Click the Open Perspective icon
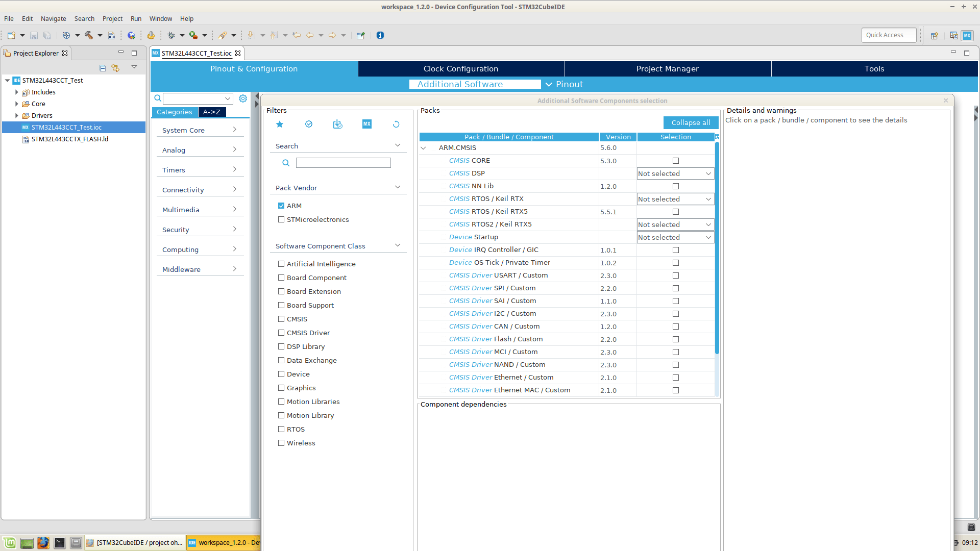 [x=935, y=36]
